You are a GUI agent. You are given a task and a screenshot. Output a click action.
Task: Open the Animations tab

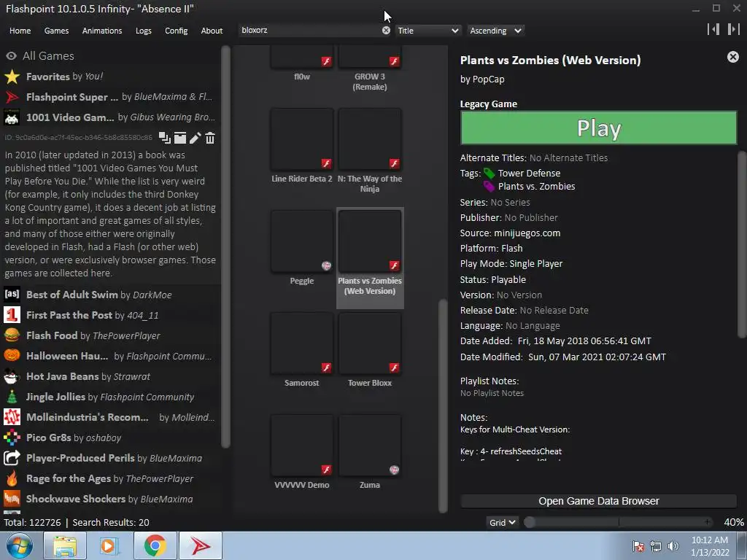coord(102,31)
